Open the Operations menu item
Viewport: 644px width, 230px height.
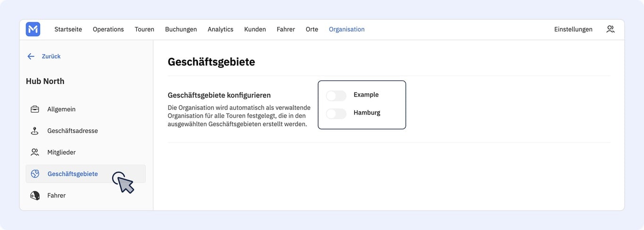pos(108,29)
